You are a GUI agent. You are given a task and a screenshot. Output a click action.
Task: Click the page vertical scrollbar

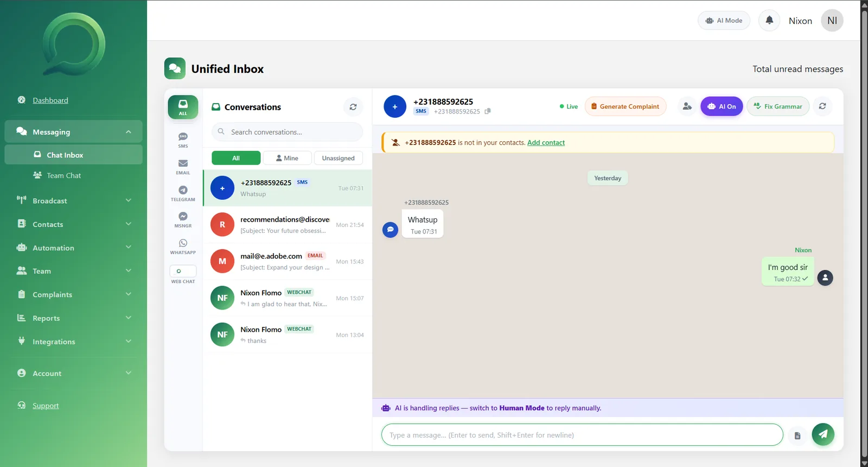(x=864, y=233)
